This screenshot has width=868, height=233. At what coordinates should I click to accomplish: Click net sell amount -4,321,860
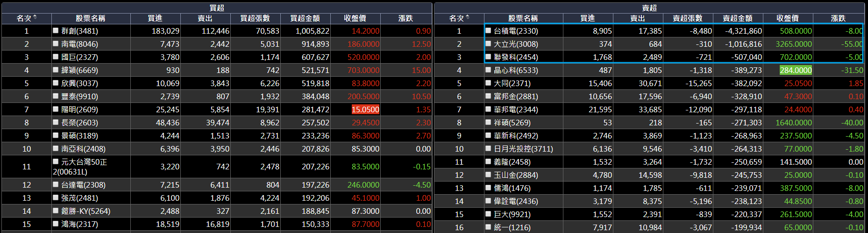pyautogui.click(x=743, y=31)
